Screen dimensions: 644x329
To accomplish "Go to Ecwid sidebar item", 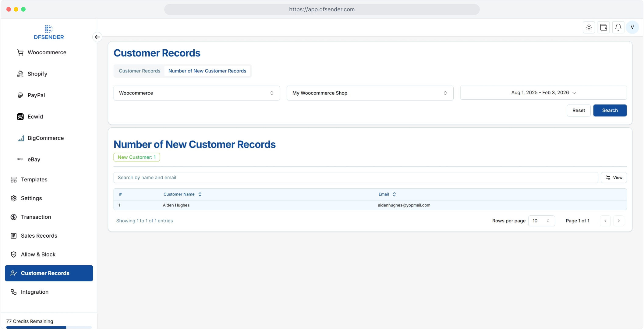I will 35,117.
